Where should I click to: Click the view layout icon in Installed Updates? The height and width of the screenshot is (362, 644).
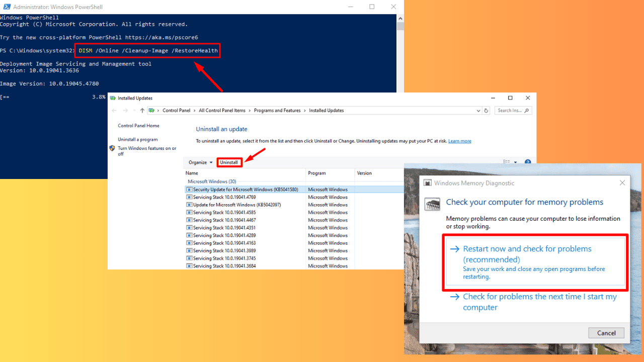[506, 162]
